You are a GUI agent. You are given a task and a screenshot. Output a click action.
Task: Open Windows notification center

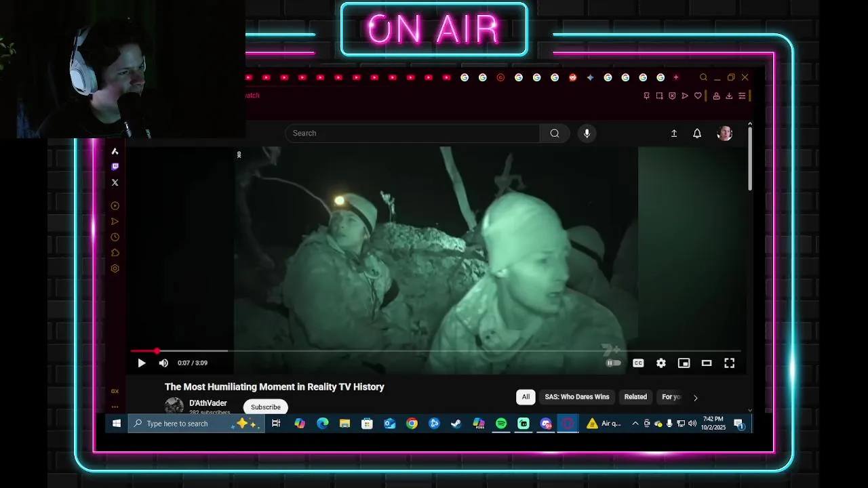[x=738, y=424]
